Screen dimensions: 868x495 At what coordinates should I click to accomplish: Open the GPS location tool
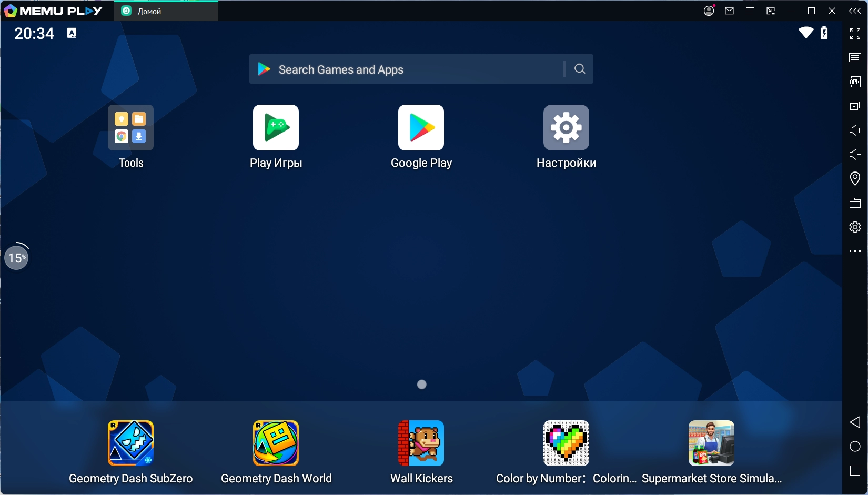(x=855, y=178)
